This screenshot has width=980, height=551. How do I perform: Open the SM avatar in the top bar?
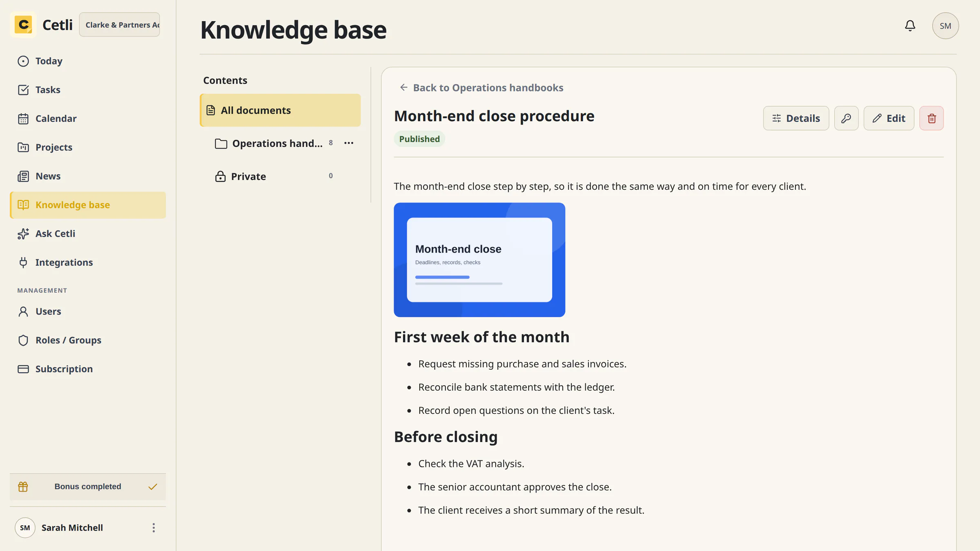[x=945, y=26]
